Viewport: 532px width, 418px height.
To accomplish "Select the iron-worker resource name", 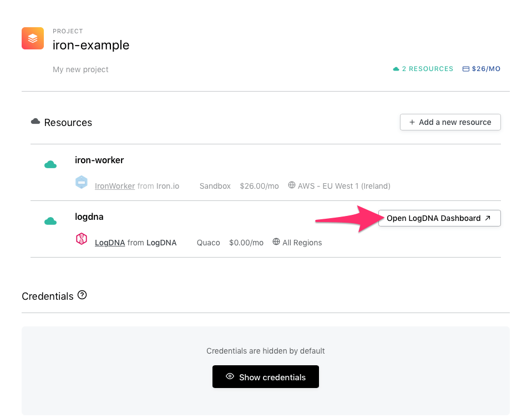I will pyautogui.click(x=99, y=160).
